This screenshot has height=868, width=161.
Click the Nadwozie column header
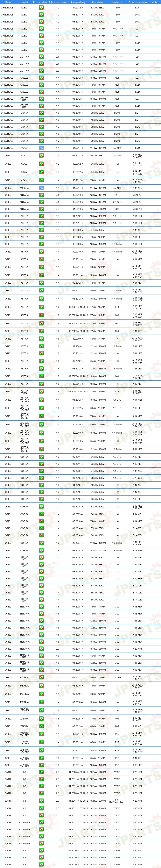tap(117, 2)
